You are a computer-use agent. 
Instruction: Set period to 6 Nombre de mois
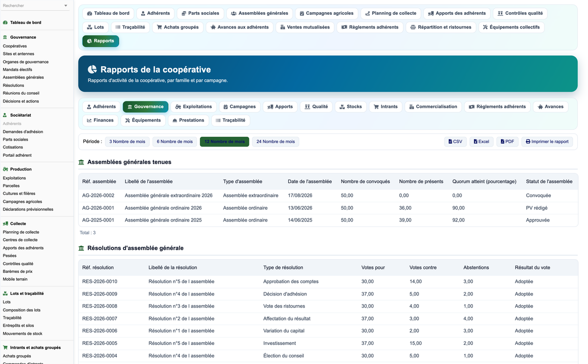(x=174, y=142)
